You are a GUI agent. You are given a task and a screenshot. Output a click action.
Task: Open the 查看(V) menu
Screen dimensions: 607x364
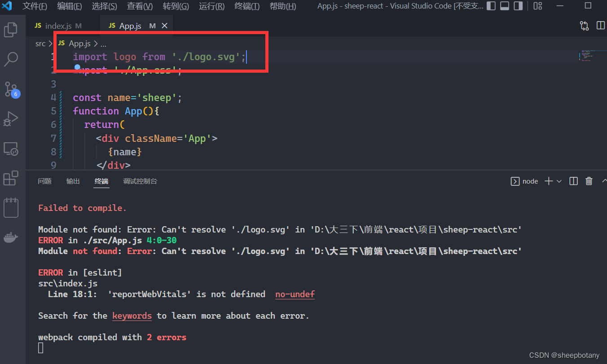point(140,6)
